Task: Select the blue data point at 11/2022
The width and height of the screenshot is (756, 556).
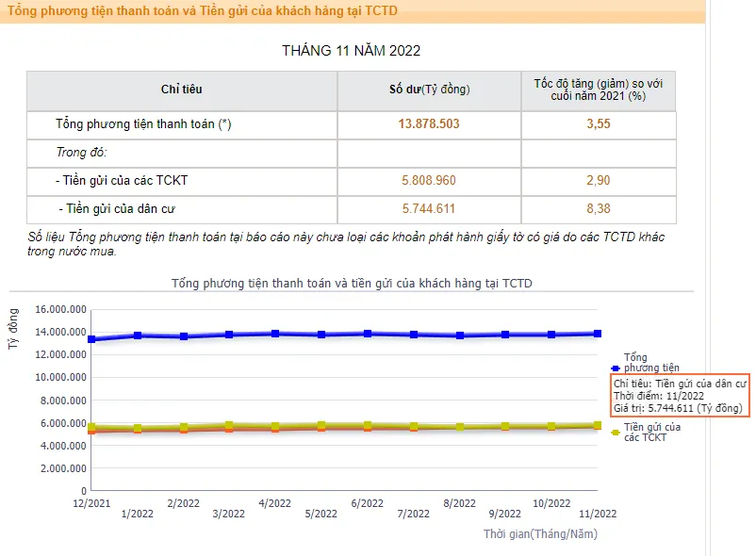Action: tap(598, 334)
